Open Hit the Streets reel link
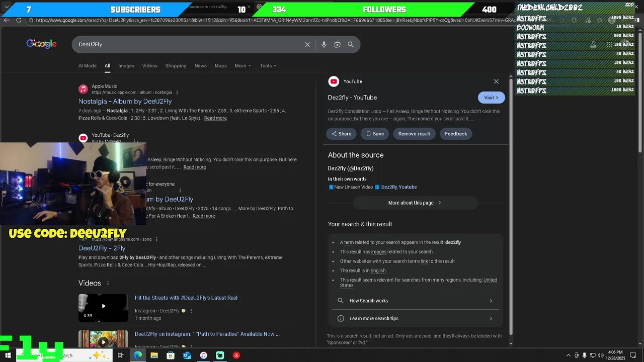This screenshot has height=362, width=644. tap(186, 298)
